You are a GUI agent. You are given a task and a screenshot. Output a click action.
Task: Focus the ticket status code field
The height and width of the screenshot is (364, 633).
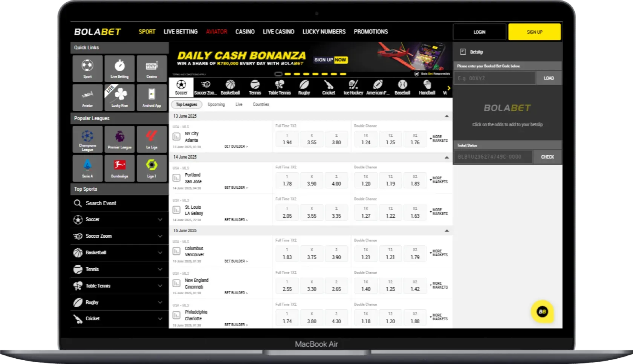493,157
